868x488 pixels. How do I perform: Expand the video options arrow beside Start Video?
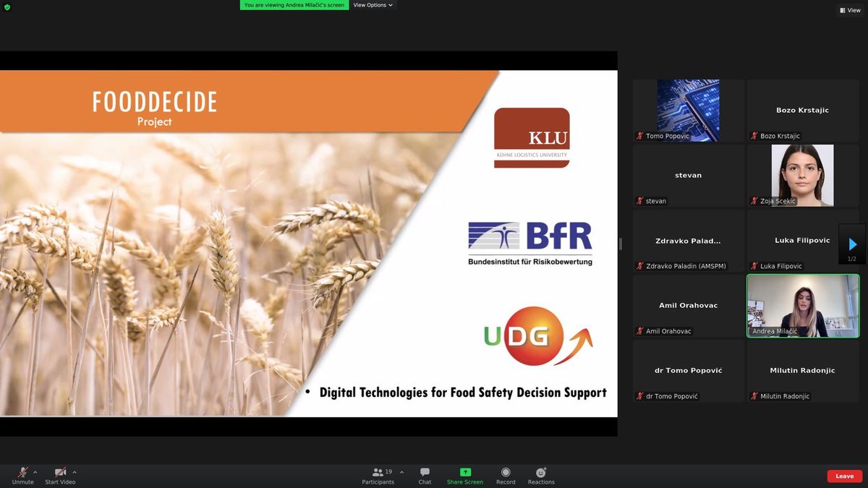pyautogui.click(x=75, y=472)
